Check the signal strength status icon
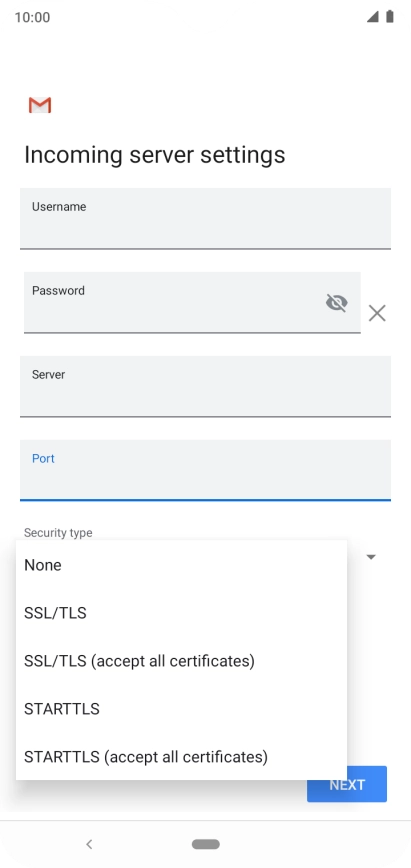This screenshot has width=411, height=868. [372, 17]
